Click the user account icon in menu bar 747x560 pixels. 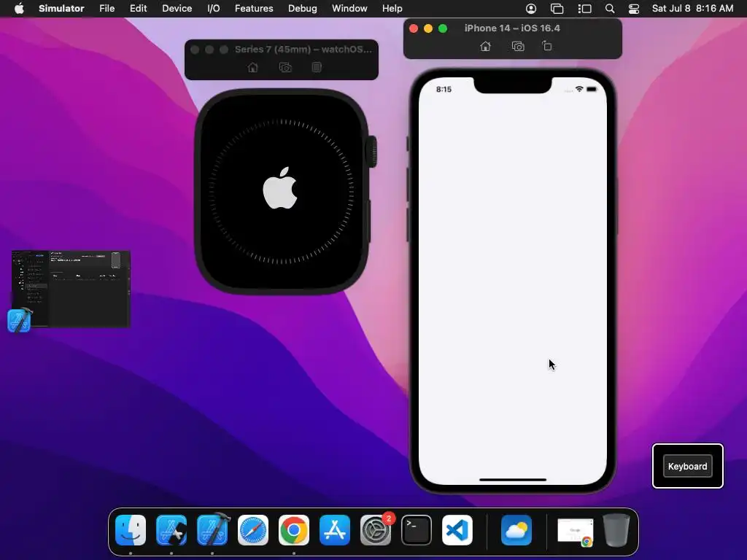point(531,8)
